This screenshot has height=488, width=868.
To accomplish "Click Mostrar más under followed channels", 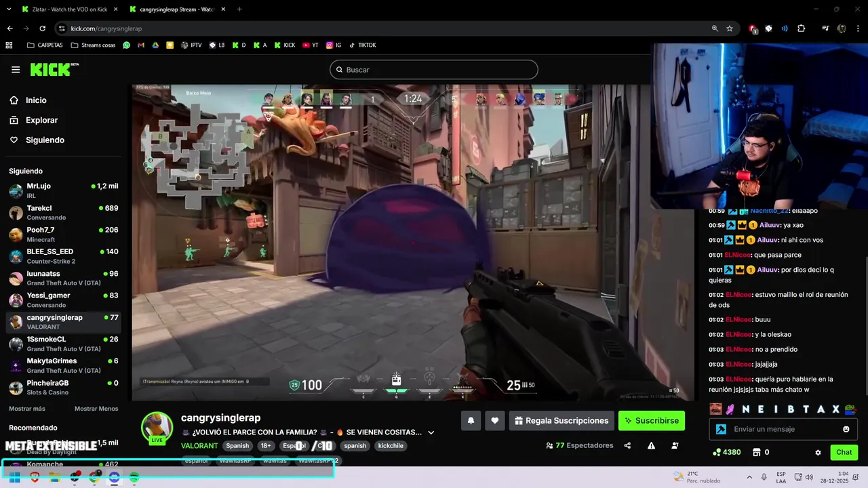I will [x=27, y=409].
